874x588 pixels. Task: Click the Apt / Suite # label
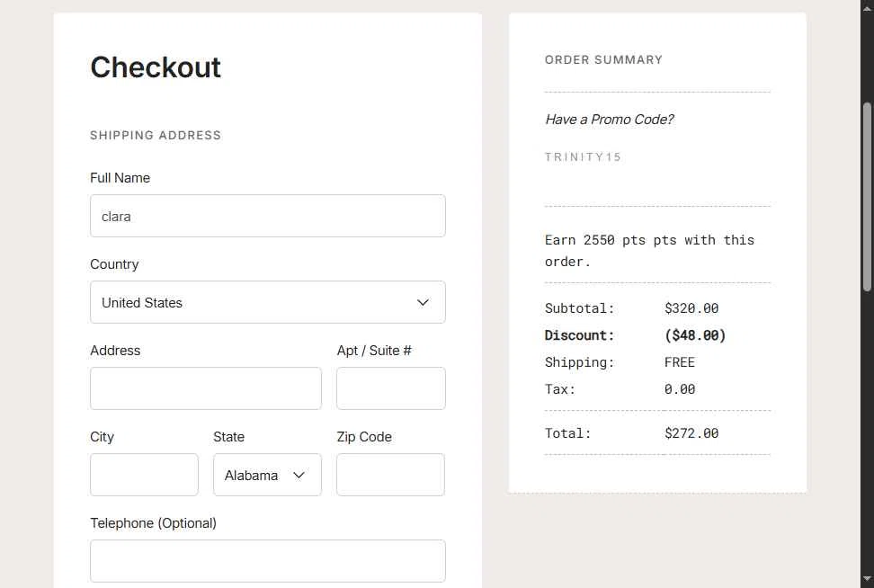[374, 351]
